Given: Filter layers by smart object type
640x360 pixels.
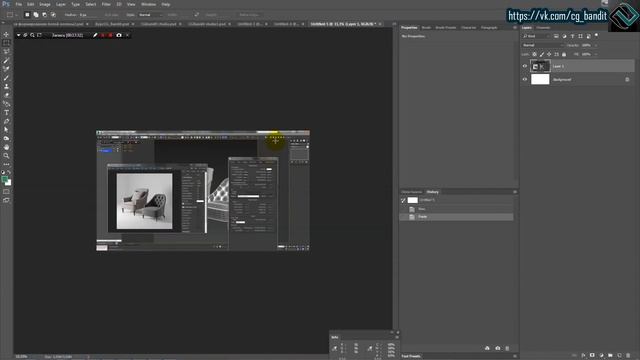Looking at the screenshot, I should pyautogui.click(x=589, y=36).
